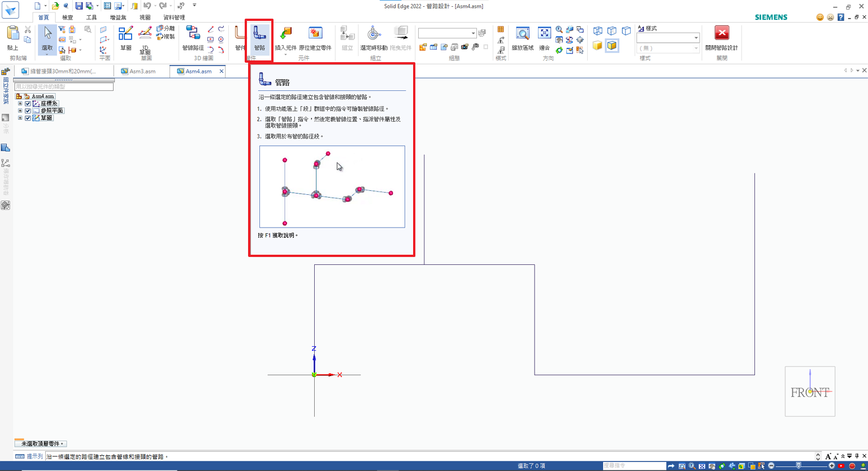
Task: Expand the 座標系 tree node
Action: click(x=20, y=103)
